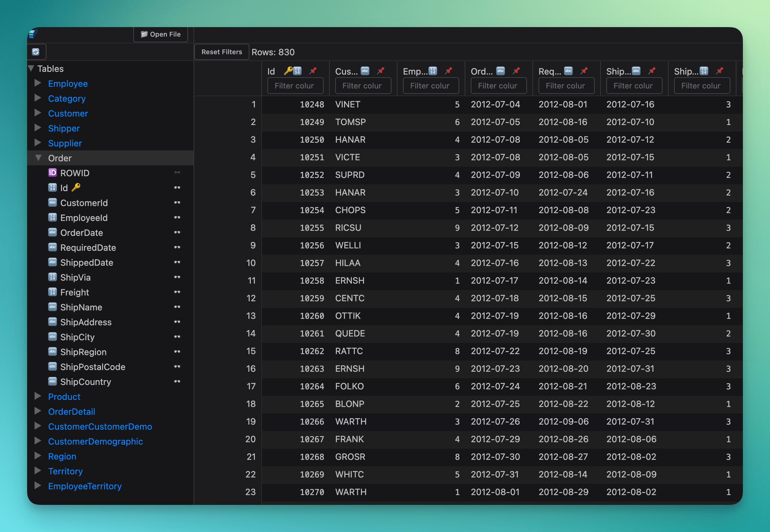Toggle the ROWID column visibility
770x532 pixels.
point(177,173)
